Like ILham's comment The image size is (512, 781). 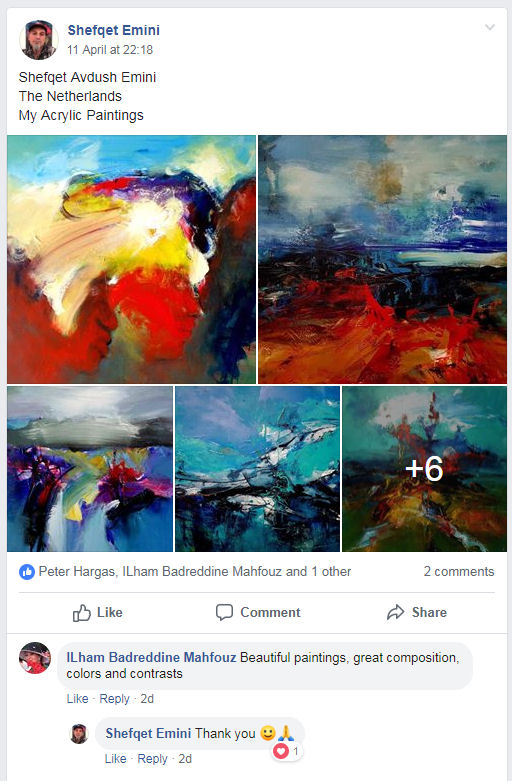tap(77, 699)
